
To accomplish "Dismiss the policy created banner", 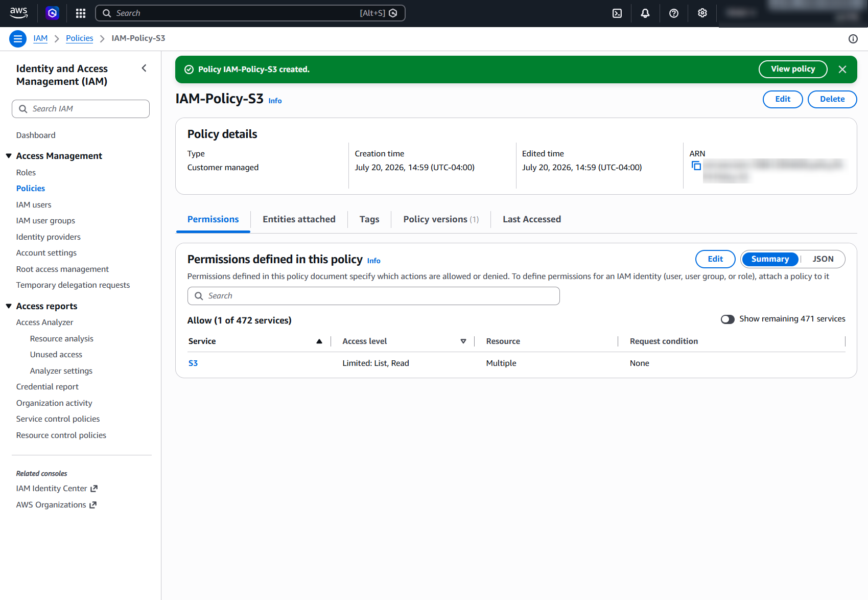I will [x=842, y=70].
